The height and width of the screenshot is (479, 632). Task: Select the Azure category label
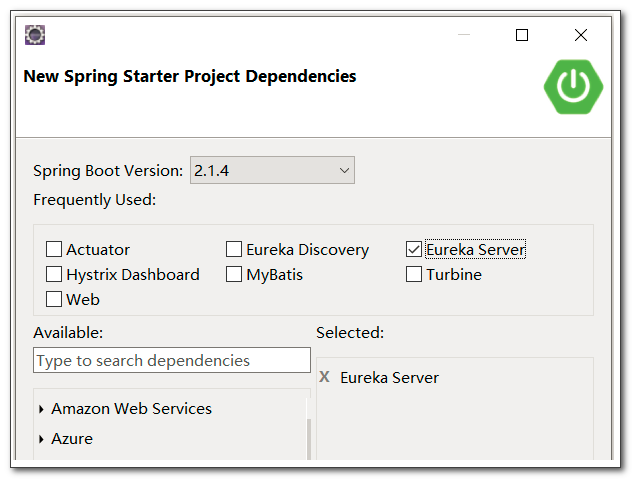tap(72, 439)
